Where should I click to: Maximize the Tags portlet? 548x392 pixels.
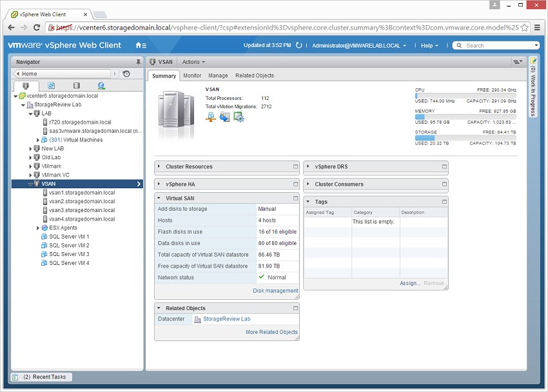click(x=445, y=202)
